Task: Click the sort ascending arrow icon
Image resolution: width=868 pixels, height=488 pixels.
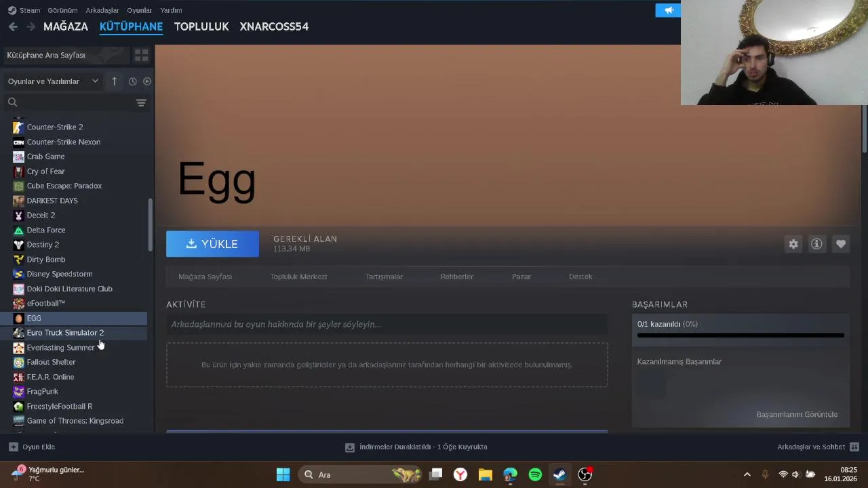Action: pos(114,81)
